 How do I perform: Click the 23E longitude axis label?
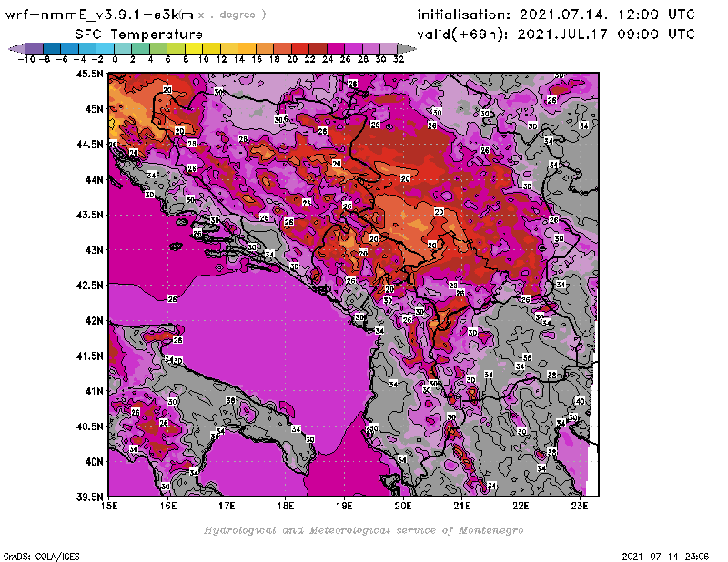point(580,506)
